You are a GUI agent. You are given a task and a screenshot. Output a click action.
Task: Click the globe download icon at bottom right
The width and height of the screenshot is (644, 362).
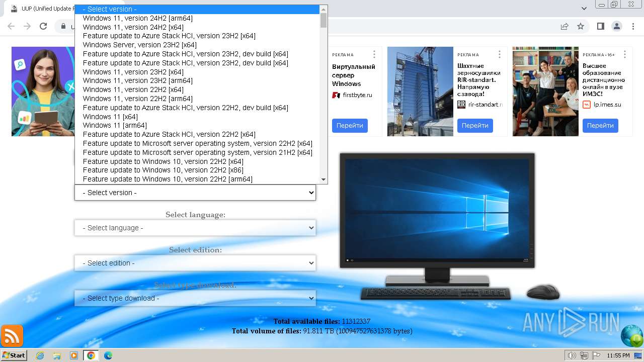tap(632, 336)
